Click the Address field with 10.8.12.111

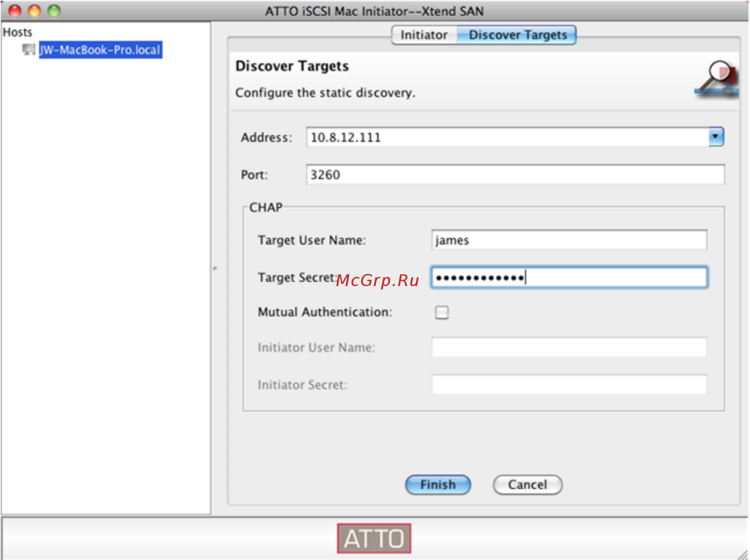[508, 137]
